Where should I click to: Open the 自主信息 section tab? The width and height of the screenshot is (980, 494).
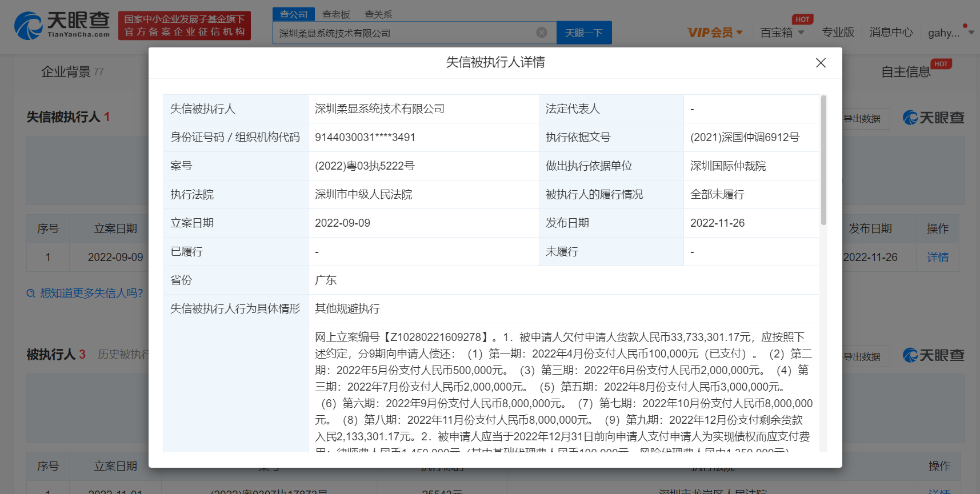(x=906, y=71)
